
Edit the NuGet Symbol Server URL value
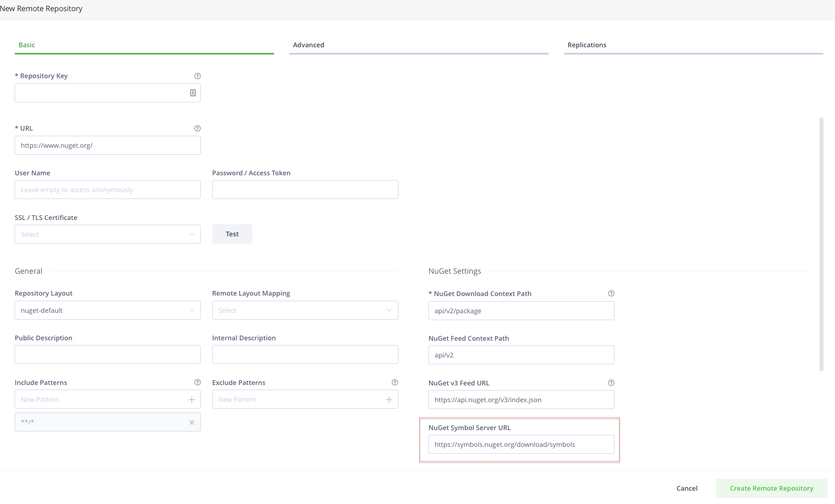click(520, 444)
